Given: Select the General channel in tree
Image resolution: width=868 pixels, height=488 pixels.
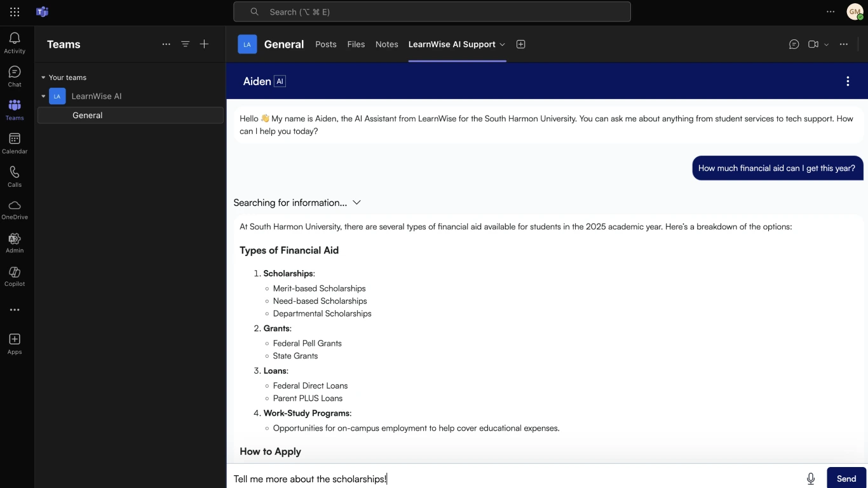Looking at the screenshot, I should click(x=130, y=116).
